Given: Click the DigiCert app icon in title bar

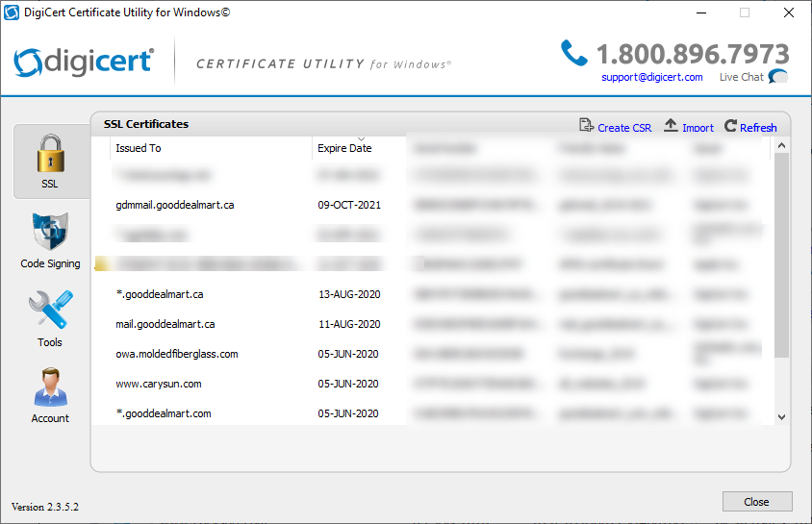Looking at the screenshot, I should (x=12, y=12).
